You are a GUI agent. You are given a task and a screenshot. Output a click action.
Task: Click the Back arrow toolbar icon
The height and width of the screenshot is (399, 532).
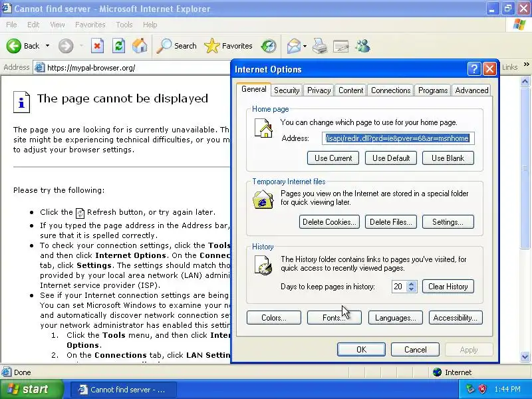tap(13, 46)
